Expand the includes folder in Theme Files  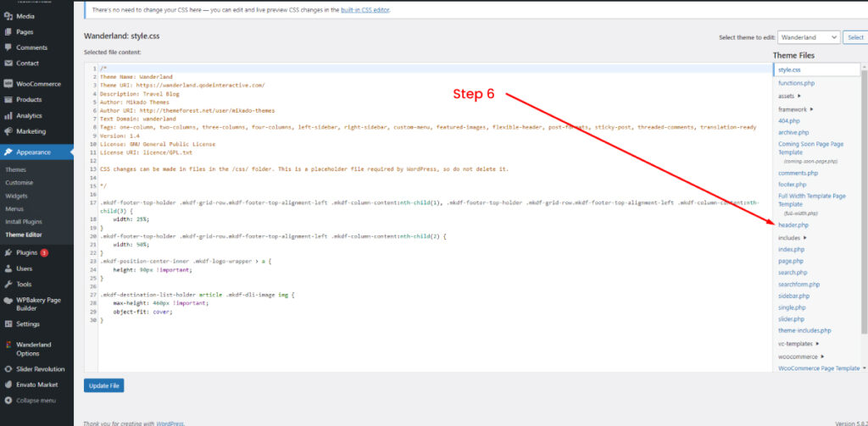coord(804,237)
